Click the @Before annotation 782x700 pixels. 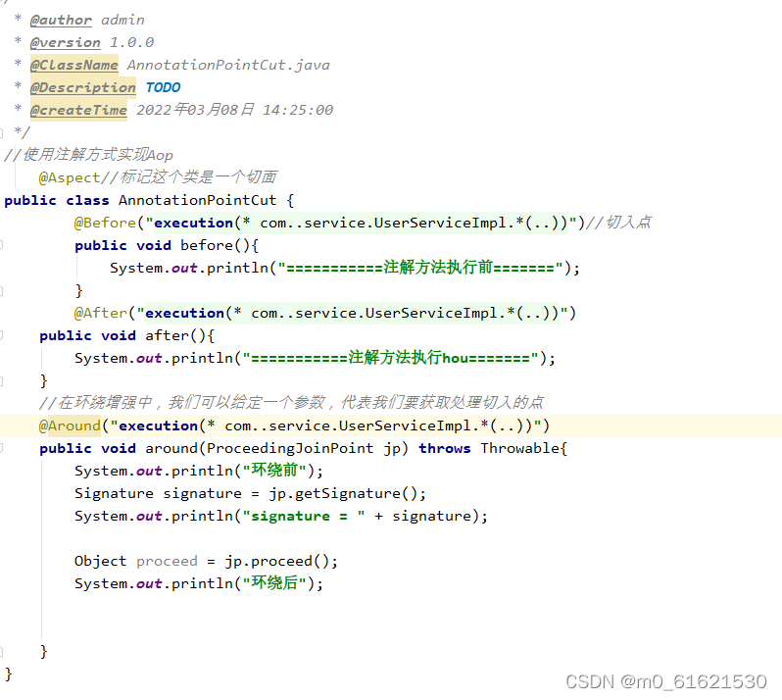[105, 223]
